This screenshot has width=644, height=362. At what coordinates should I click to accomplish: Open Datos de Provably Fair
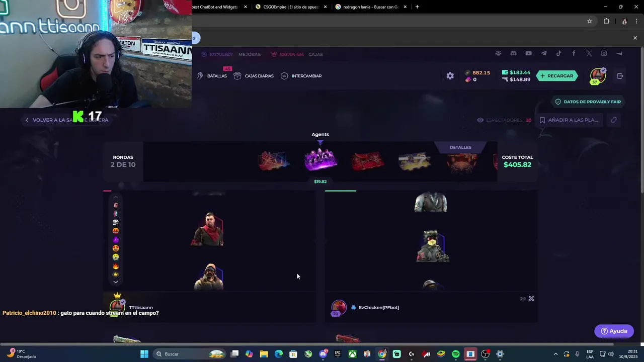point(588,102)
